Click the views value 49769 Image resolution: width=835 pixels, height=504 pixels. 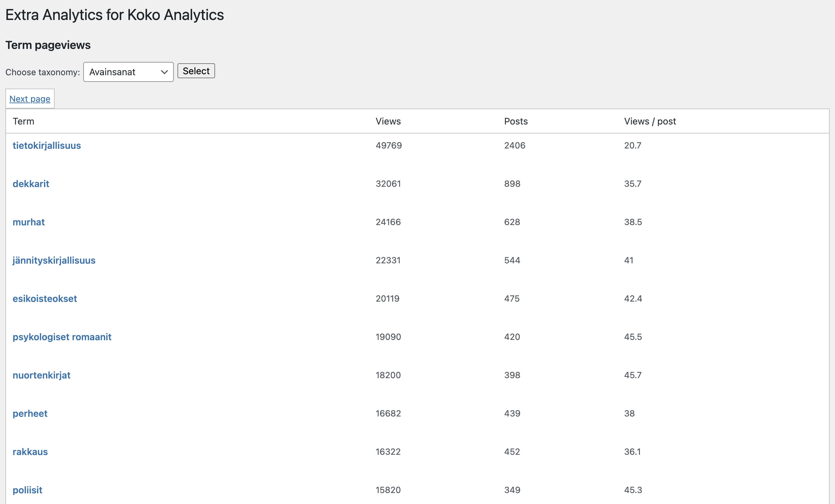coord(389,145)
